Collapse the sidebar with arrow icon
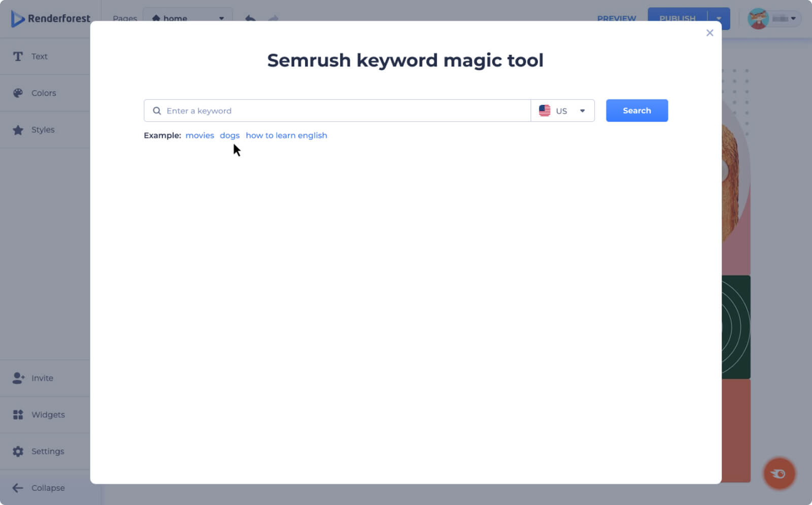 [18, 488]
